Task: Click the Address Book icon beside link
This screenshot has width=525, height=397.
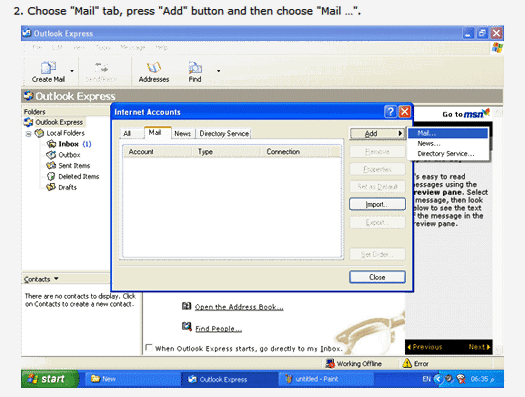Action: pos(186,306)
